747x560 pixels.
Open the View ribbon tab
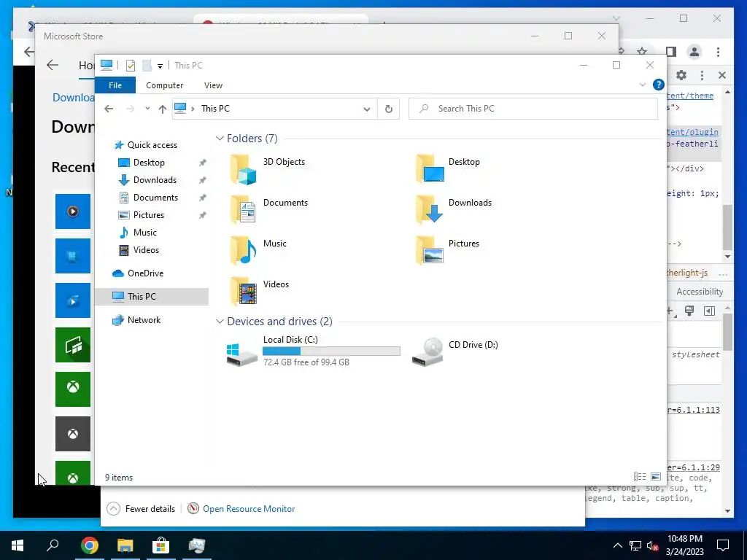pyautogui.click(x=213, y=85)
